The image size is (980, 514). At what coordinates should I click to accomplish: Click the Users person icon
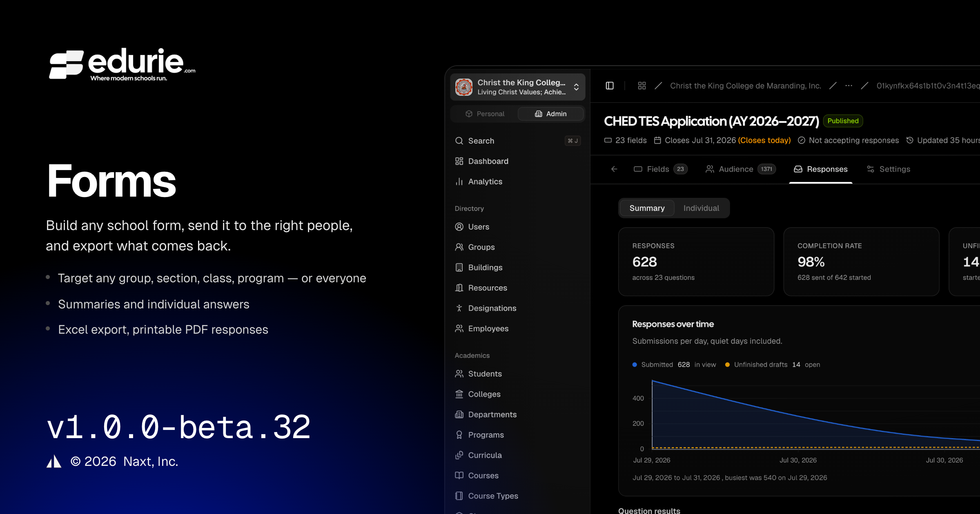459,227
